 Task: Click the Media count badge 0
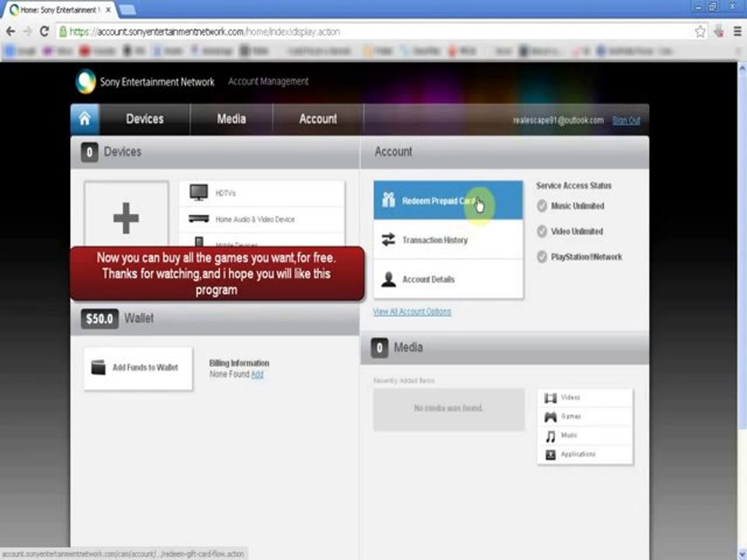[x=379, y=348]
